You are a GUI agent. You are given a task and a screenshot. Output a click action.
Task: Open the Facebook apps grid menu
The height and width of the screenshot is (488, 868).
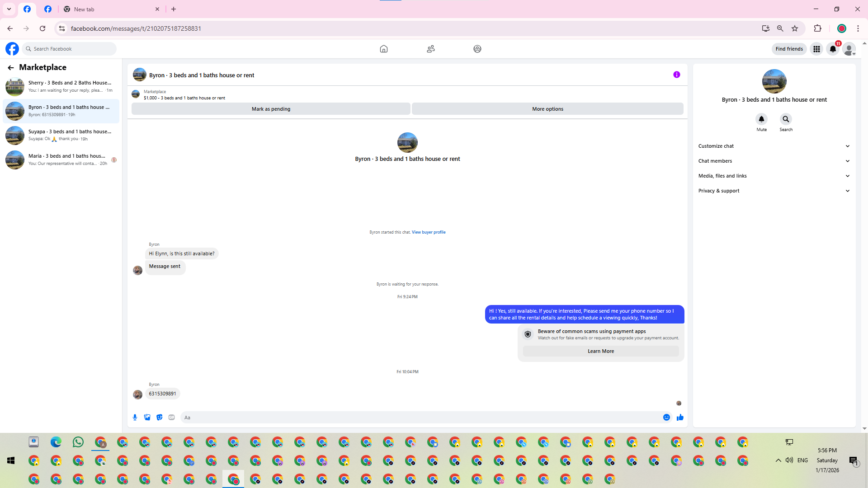click(816, 49)
